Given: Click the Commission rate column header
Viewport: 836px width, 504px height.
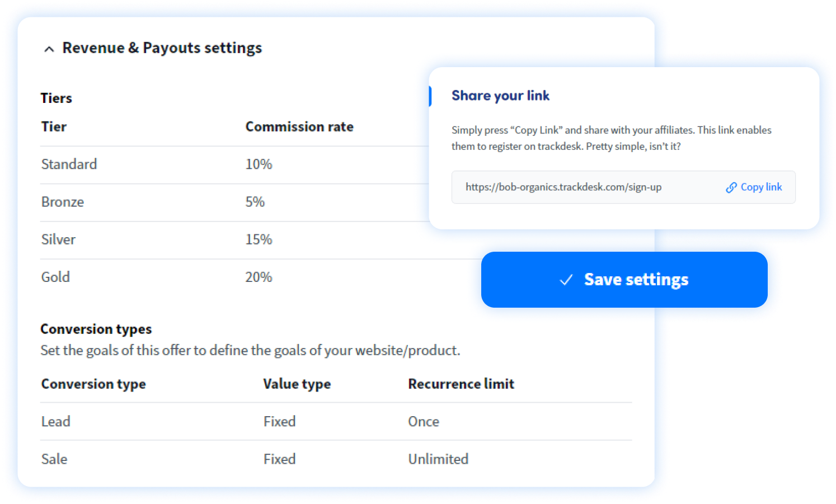Looking at the screenshot, I should click(x=299, y=127).
